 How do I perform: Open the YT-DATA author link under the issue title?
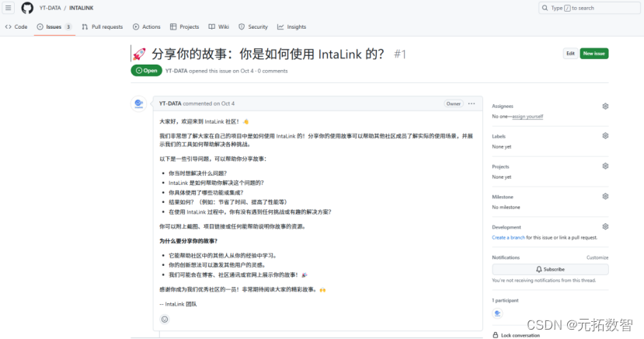point(176,71)
